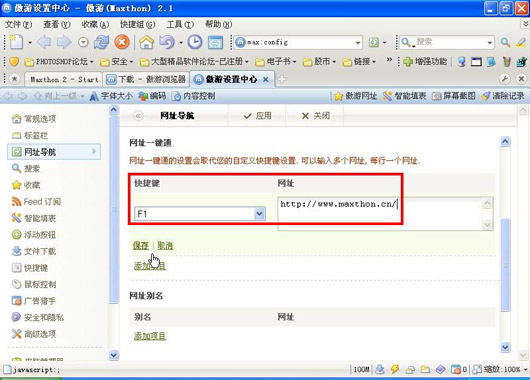530x380 pixels.
Task: Click the 傲游网址 star icon
Action: [x=338, y=96]
